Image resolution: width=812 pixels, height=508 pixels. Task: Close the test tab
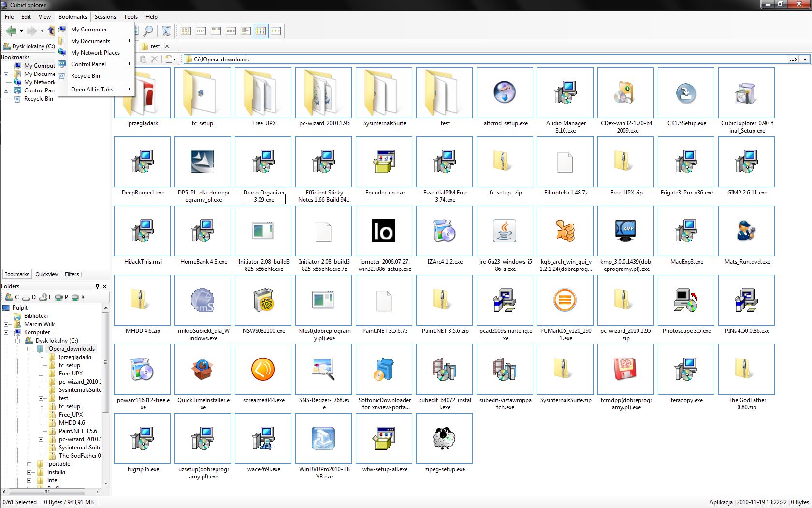[x=167, y=46]
